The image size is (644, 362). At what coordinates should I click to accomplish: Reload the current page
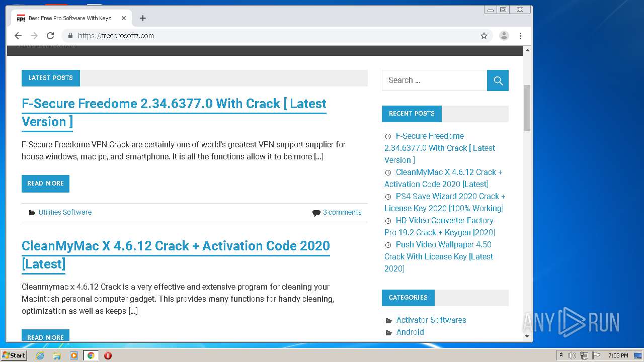pos(50,36)
